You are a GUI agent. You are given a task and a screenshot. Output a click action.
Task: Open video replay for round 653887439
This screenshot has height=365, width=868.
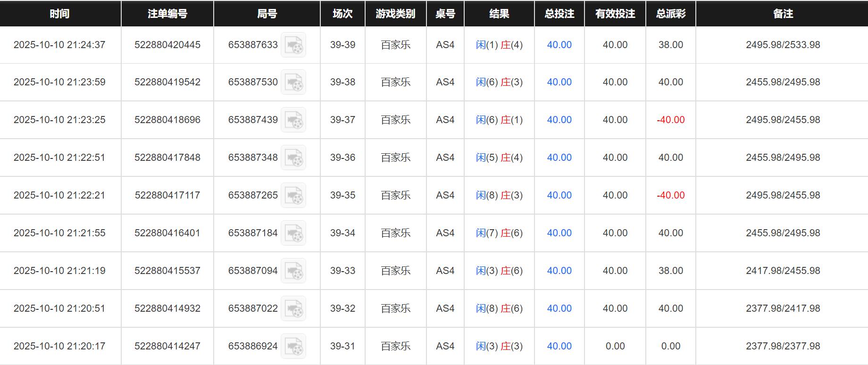click(x=293, y=120)
